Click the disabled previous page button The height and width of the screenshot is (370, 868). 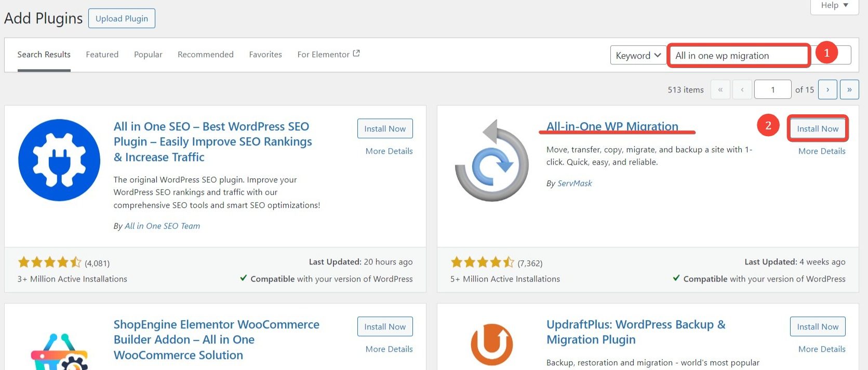[x=742, y=89]
